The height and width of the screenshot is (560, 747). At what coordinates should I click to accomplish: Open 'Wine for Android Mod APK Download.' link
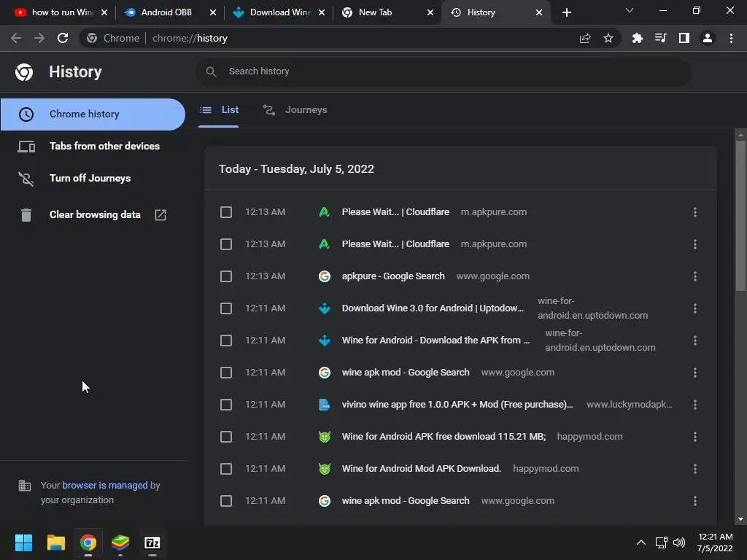pyautogui.click(x=421, y=469)
